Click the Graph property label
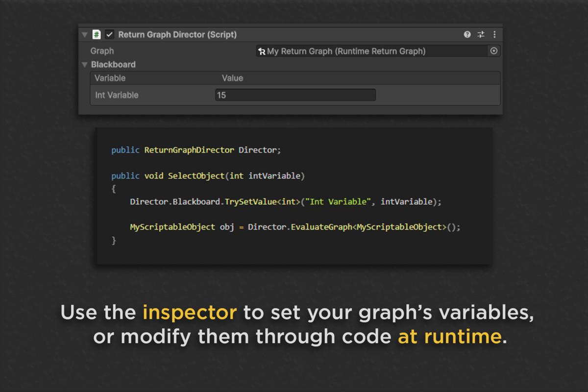This screenshot has width=588, height=392. (x=102, y=51)
